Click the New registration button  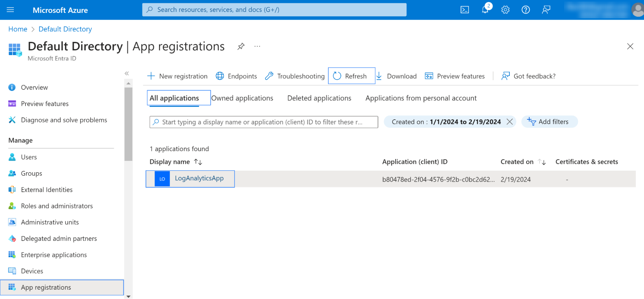(178, 76)
